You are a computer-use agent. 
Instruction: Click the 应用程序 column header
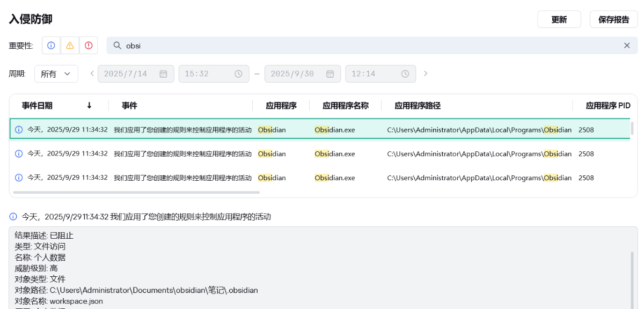pos(281,106)
